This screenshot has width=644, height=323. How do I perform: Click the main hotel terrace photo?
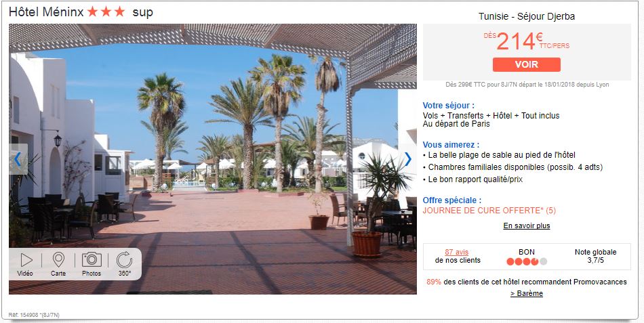click(213, 159)
